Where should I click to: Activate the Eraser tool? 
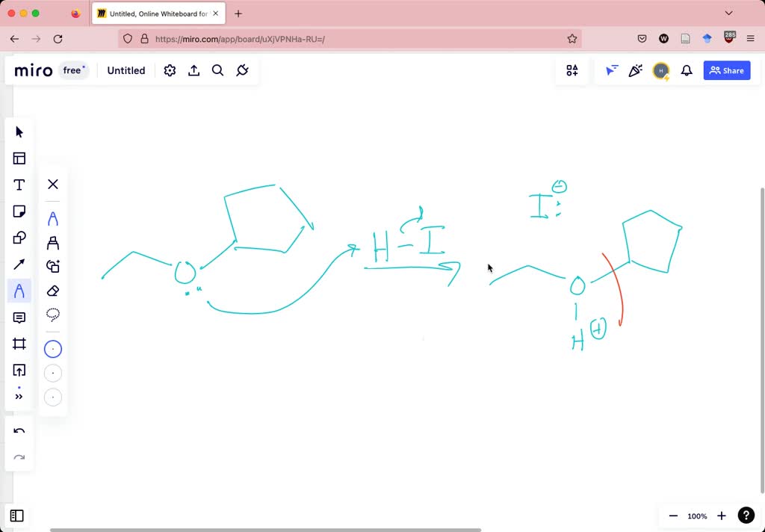[x=52, y=291]
